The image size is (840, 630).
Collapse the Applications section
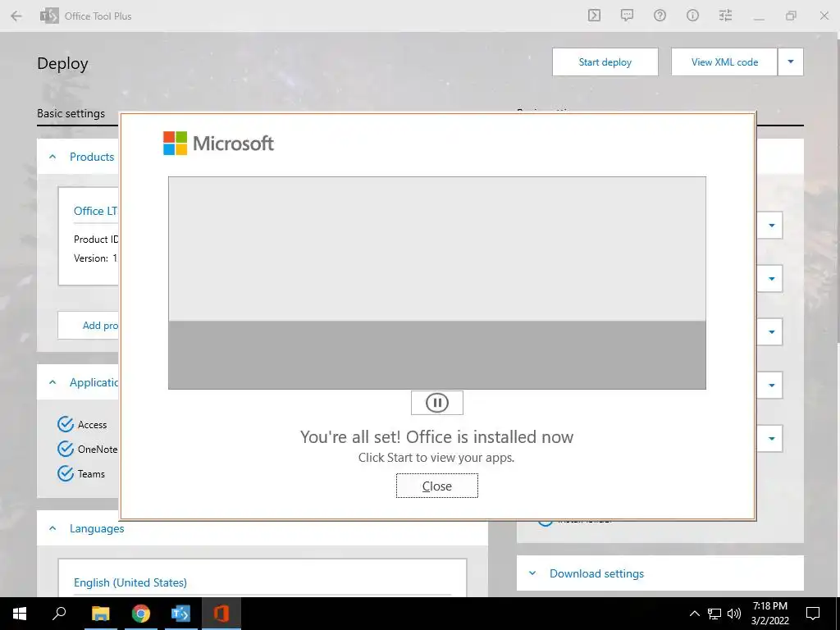tap(52, 382)
